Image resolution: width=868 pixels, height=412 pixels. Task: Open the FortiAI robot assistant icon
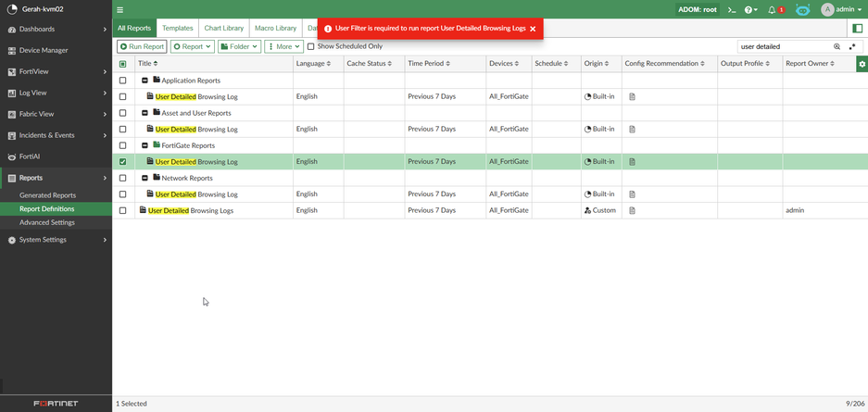(802, 9)
